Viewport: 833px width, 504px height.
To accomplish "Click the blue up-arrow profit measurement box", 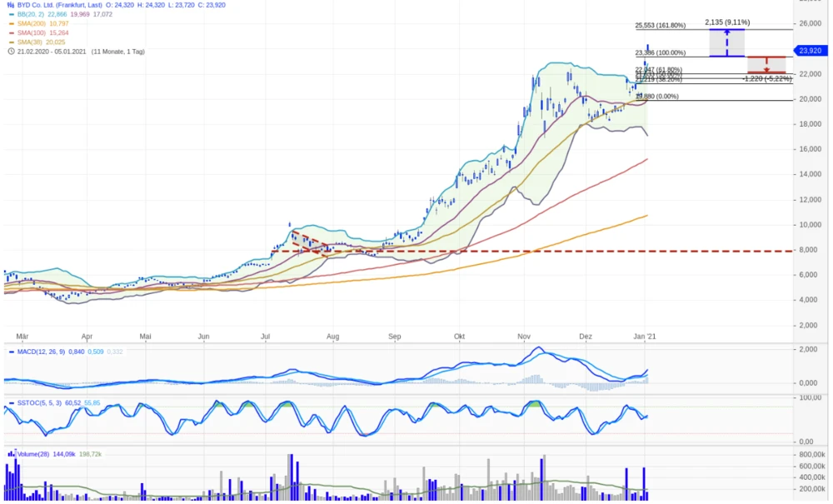I will (726, 42).
